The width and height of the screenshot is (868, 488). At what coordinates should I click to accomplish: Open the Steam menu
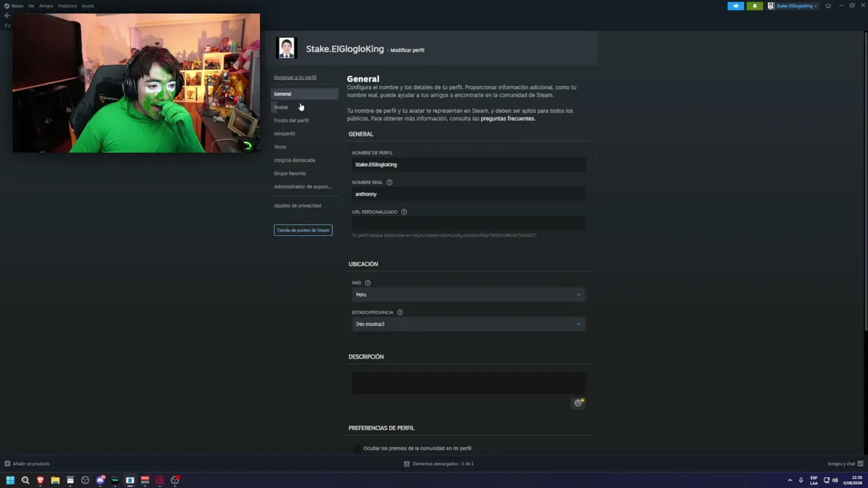click(x=14, y=6)
